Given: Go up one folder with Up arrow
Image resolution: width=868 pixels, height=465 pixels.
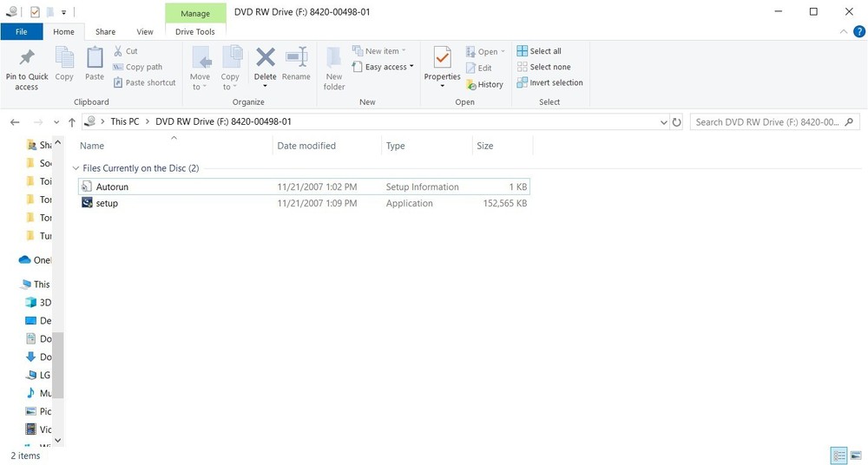Looking at the screenshot, I should point(72,122).
